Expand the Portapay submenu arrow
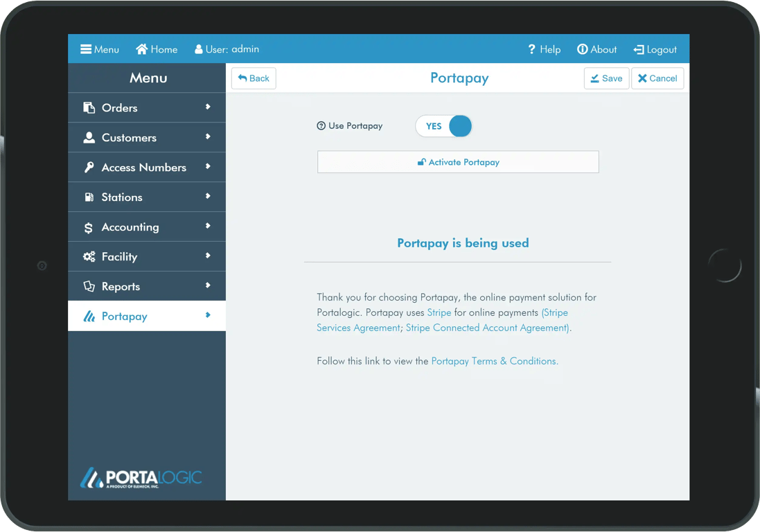This screenshot has width=760, height=532. coord(208,315)
